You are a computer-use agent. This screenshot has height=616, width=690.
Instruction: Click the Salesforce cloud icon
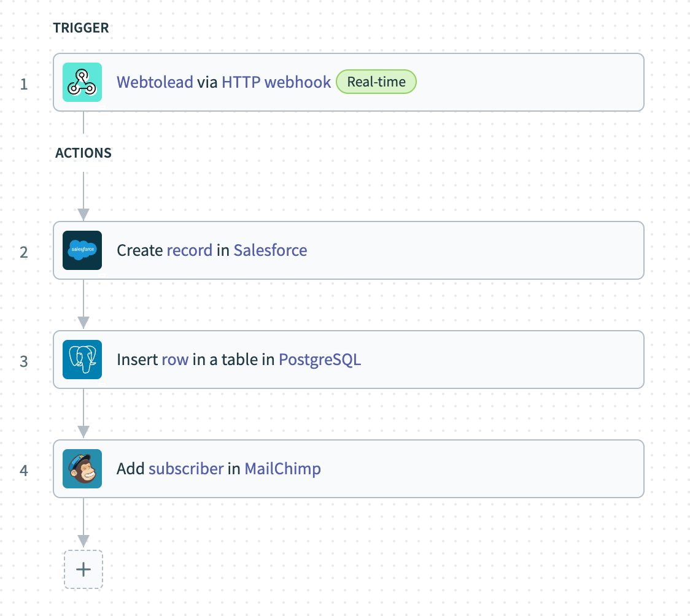(x=82, y=250)
